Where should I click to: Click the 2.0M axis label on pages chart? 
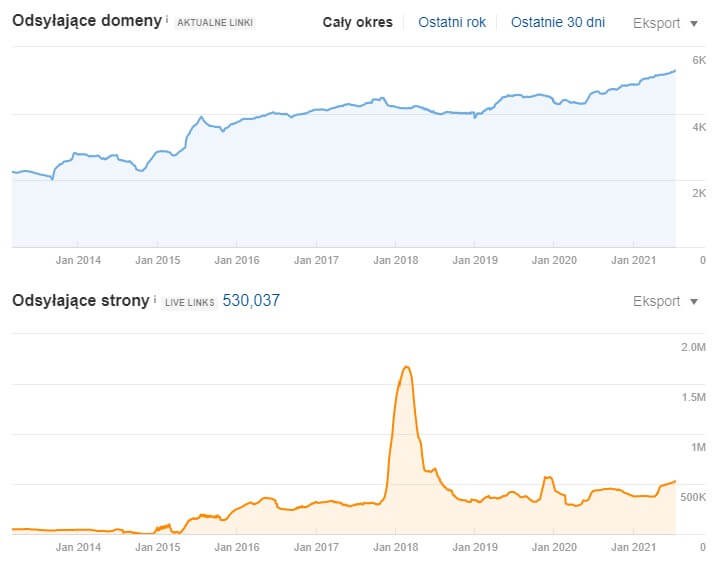pyautogui.click(x=692, y=347)
